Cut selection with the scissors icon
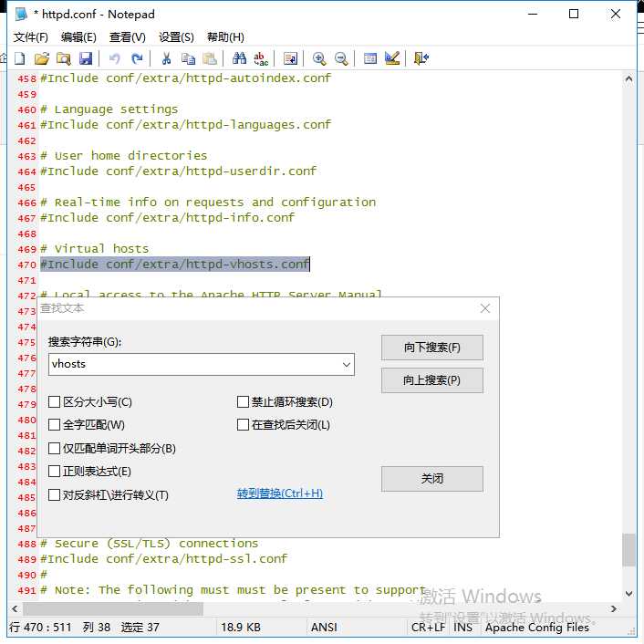The image size is (644, 644). point(166,58)
